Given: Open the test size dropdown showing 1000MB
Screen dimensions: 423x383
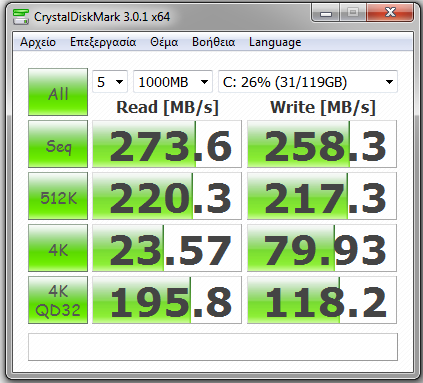Looking at the screenshot, I should pyautogui.click(x=173, y=82).
